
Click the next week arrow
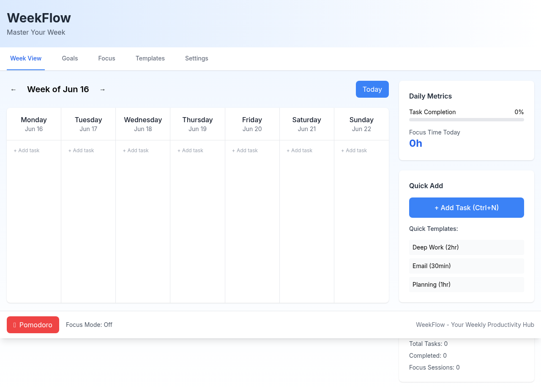click(x=102, y=89)
